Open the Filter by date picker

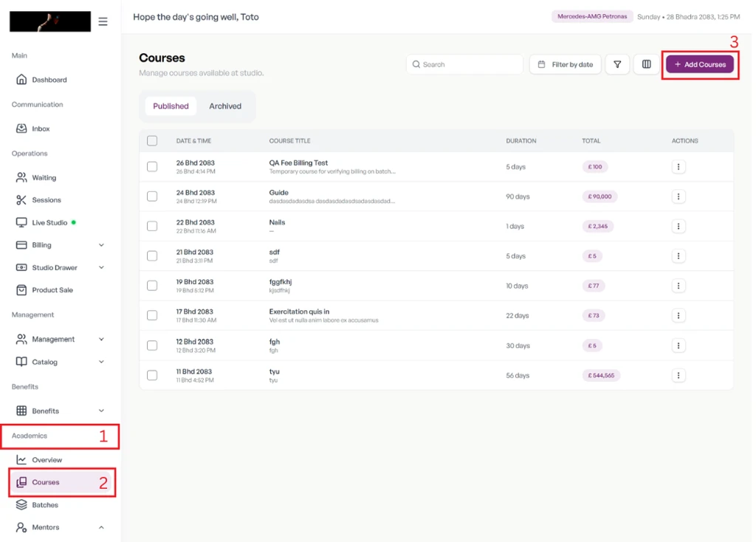(x=565, y=64)
